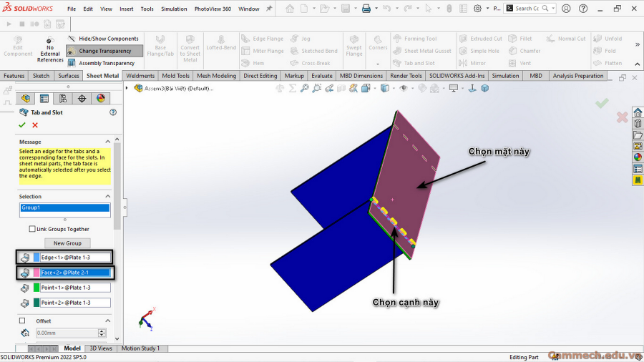Click the Unfold command
This screenshot has height=362, width=644.
pos(608,39)
